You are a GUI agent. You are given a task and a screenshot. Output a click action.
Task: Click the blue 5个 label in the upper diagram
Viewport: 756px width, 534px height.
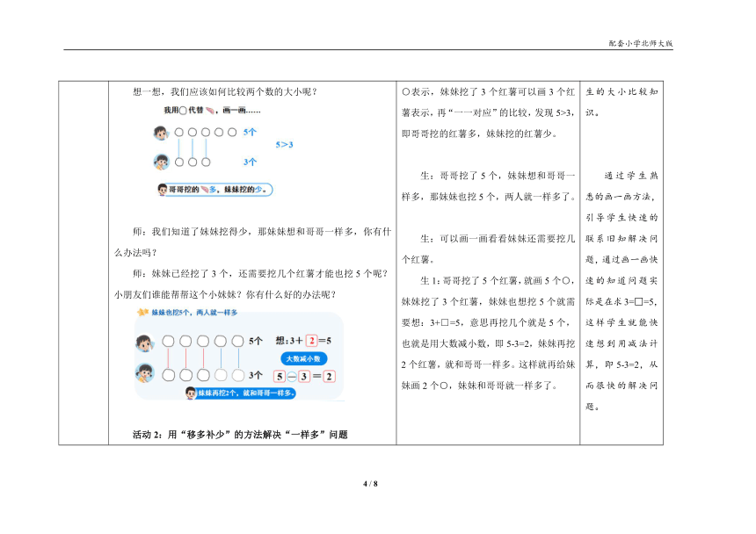click(250, 132)
